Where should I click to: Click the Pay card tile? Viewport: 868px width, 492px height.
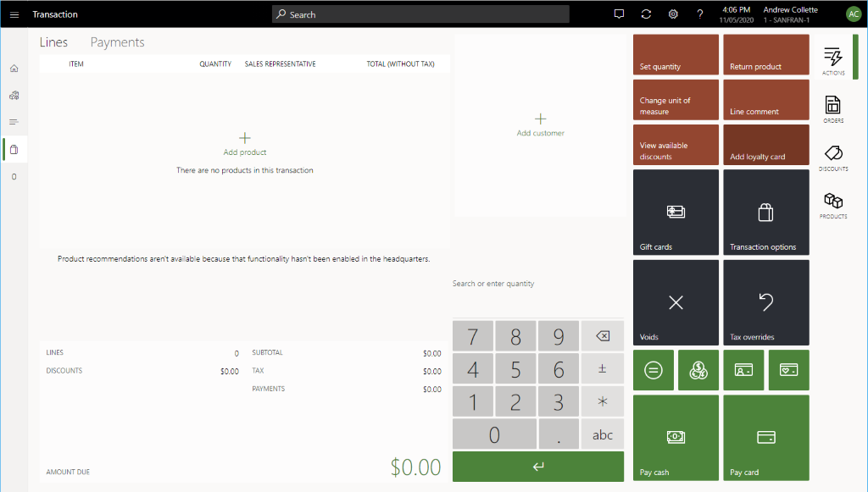(x=766, y=438)
